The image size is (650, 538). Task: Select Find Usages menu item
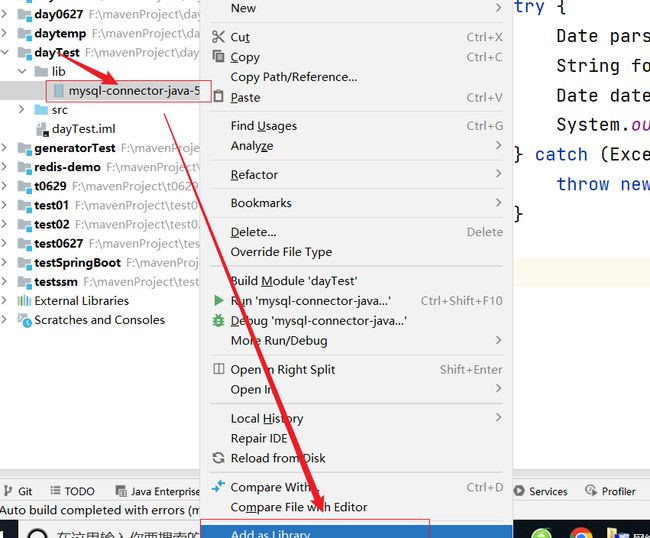click(x=357, y=126)
